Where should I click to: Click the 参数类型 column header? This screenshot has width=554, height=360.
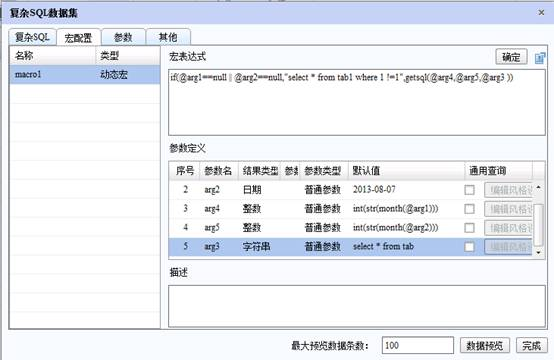tap(323, 171)
